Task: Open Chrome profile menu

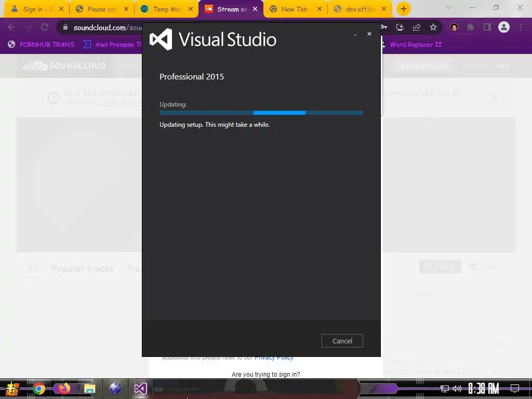Action: click(504, 27)
